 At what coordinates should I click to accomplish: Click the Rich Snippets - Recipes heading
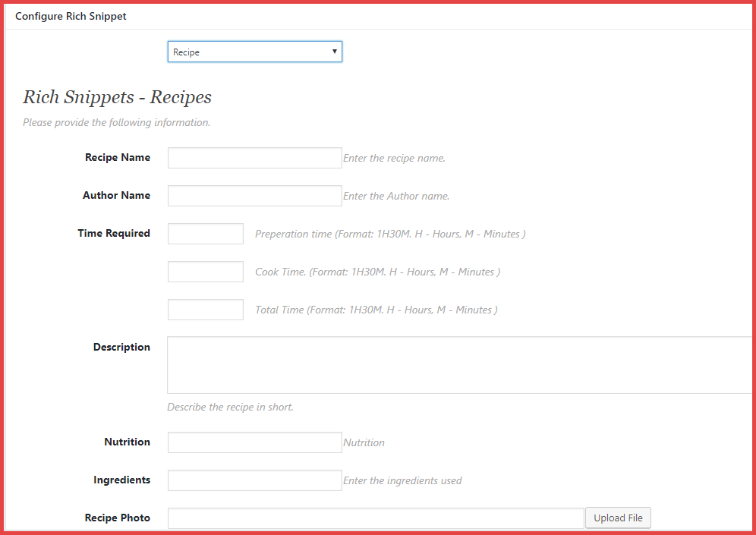point(117,97)
